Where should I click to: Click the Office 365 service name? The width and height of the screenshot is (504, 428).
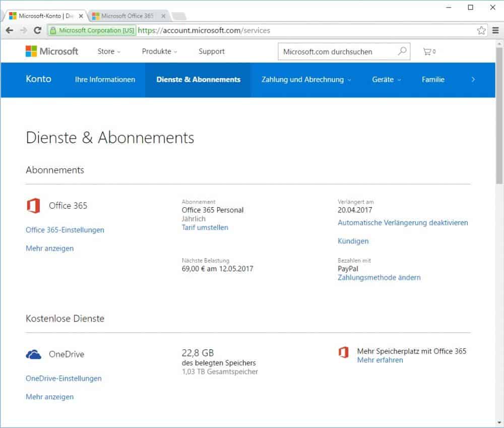(68, 206)
